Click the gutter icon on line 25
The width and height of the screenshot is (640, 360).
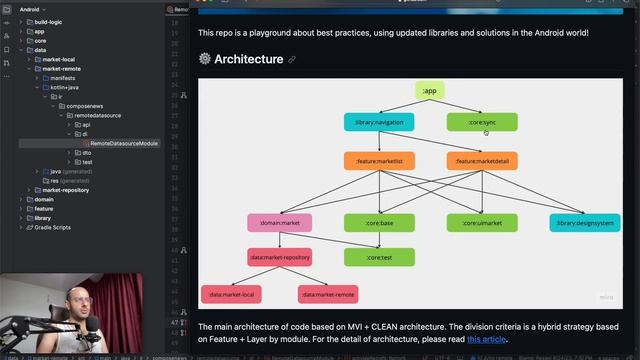click(184, 95)
